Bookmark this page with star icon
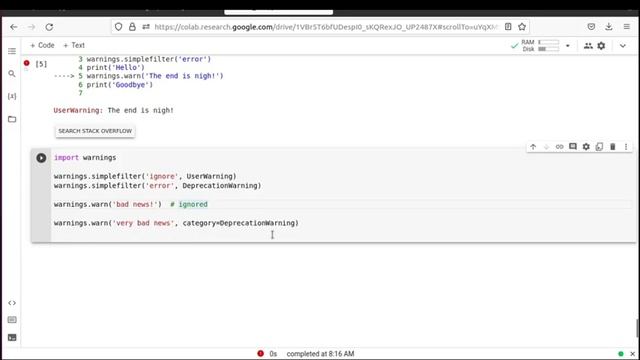 (522, 27)
